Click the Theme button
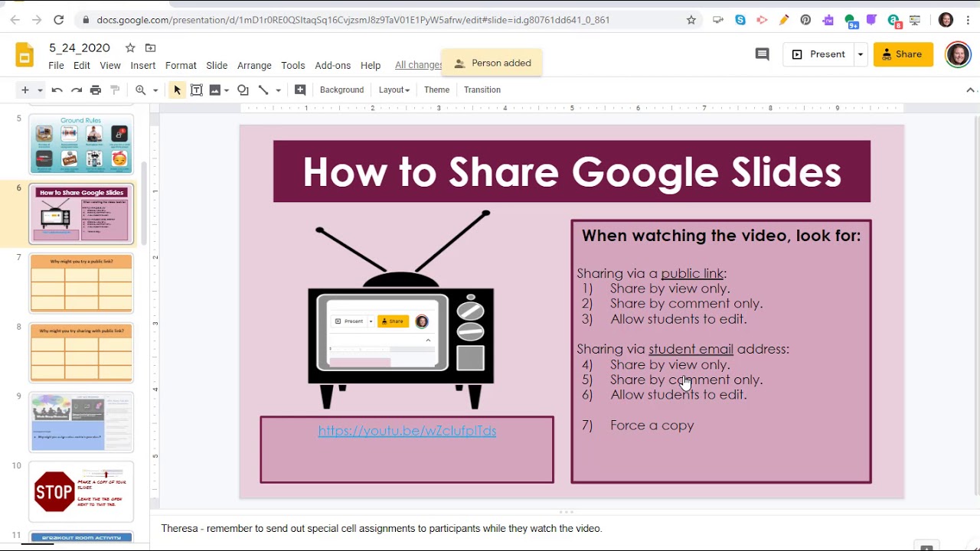Screen dimensions: 980x551 [436, 90]
